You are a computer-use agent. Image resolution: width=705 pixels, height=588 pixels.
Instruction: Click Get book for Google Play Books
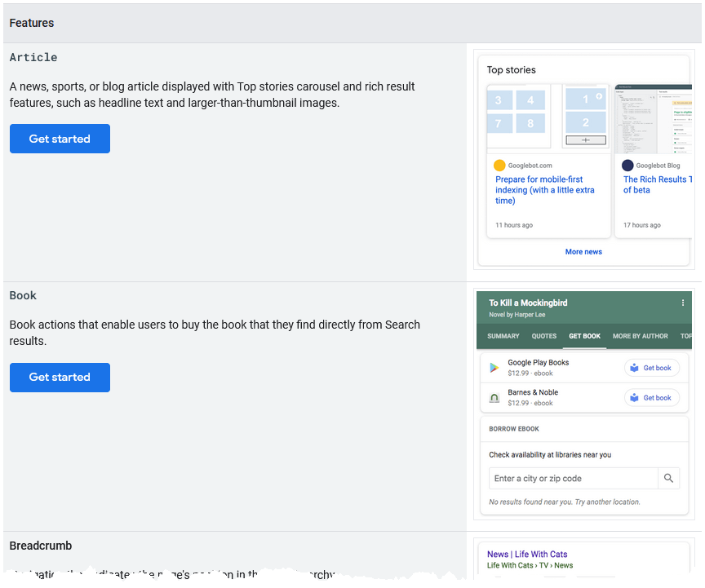(652, 368)
